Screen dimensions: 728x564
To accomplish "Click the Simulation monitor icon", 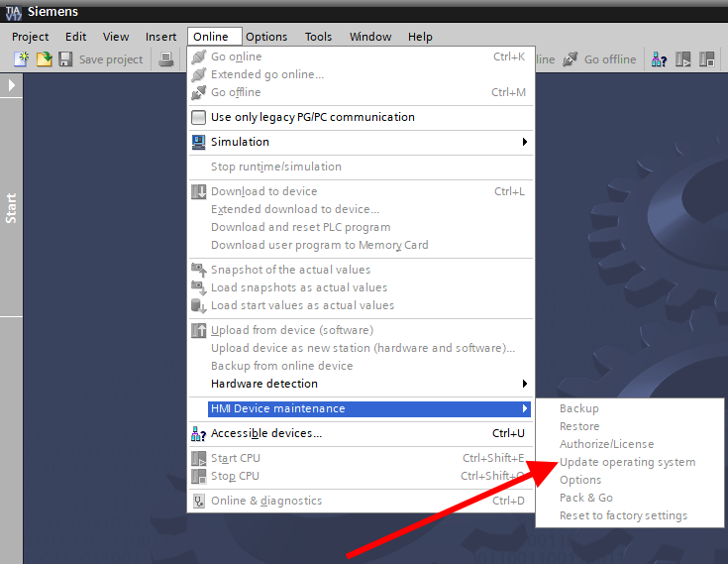I will pyautogui.click(x=199, y=142).
